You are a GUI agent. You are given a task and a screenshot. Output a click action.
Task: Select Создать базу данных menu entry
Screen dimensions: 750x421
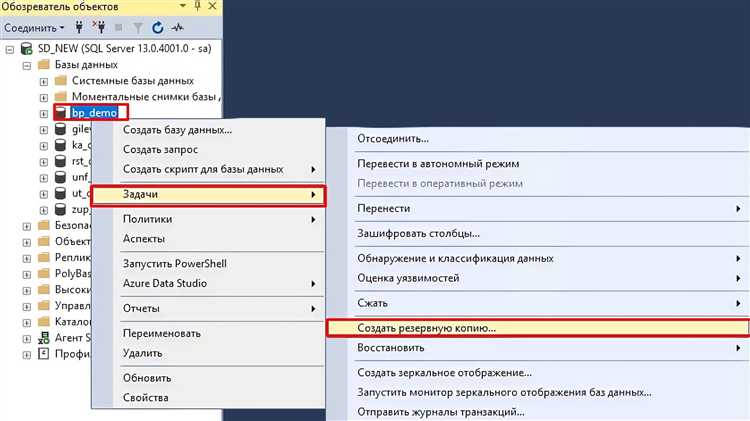click(x=177, y=129)
